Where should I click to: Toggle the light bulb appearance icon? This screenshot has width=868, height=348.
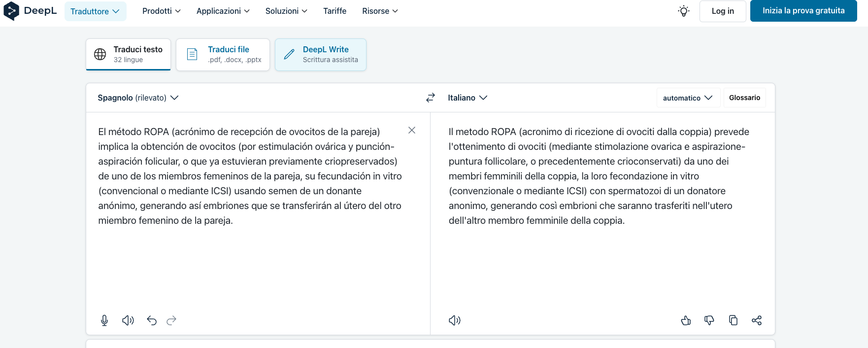click(684, 11)
